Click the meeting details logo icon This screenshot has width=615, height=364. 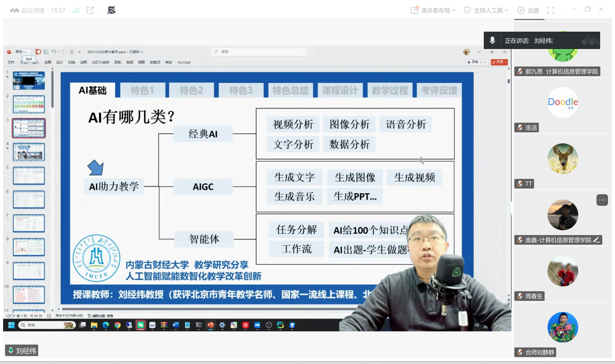click(x=14, y=10)
